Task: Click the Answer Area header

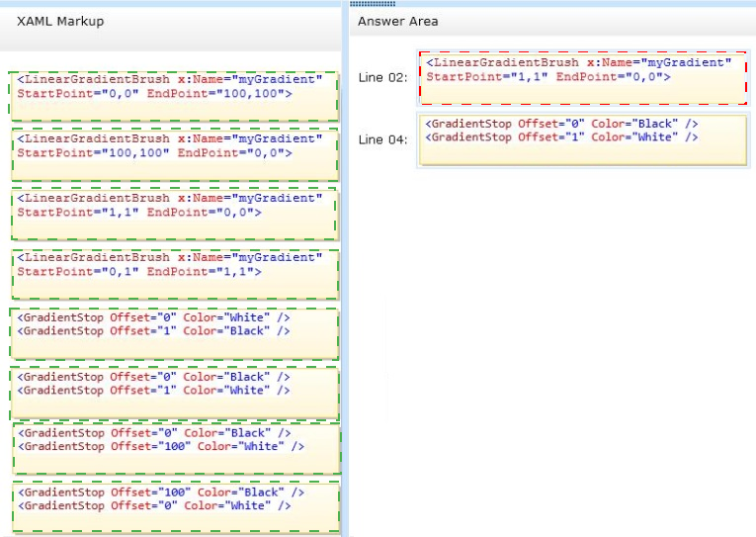Action: click(398, 21)
